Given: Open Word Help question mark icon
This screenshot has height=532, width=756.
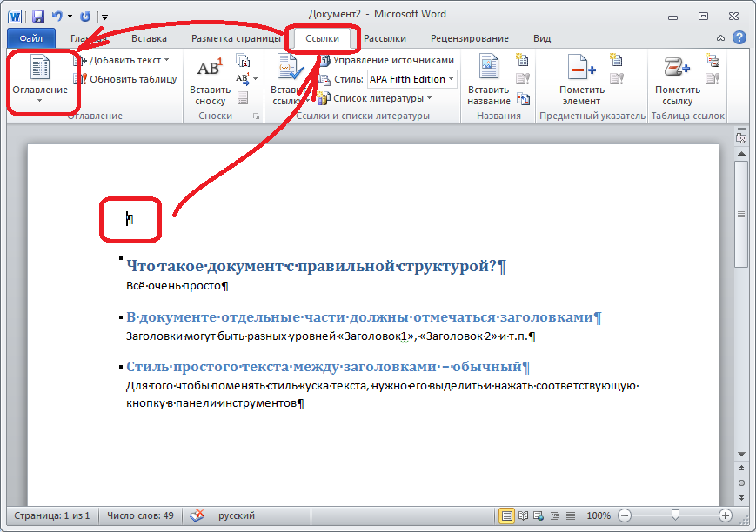Looking at the screenshot, I should 739,38.
